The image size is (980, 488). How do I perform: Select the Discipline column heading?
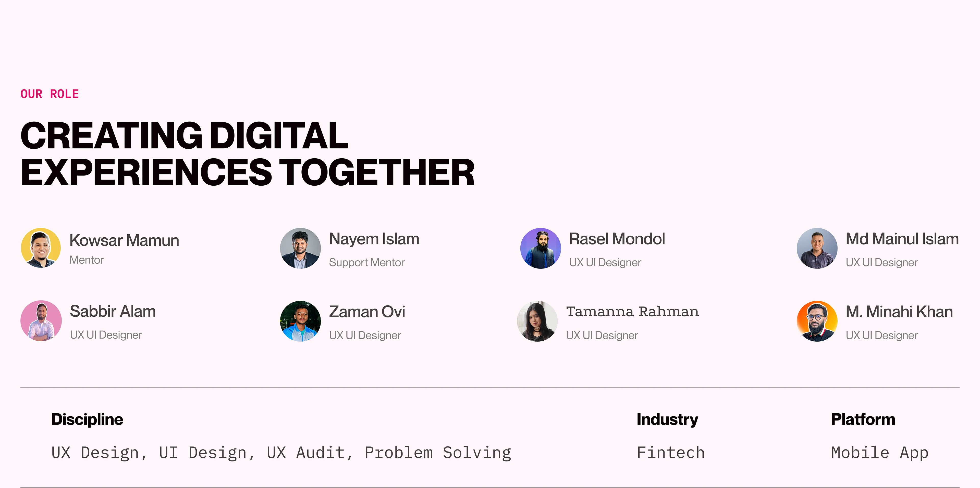[87, 419]
